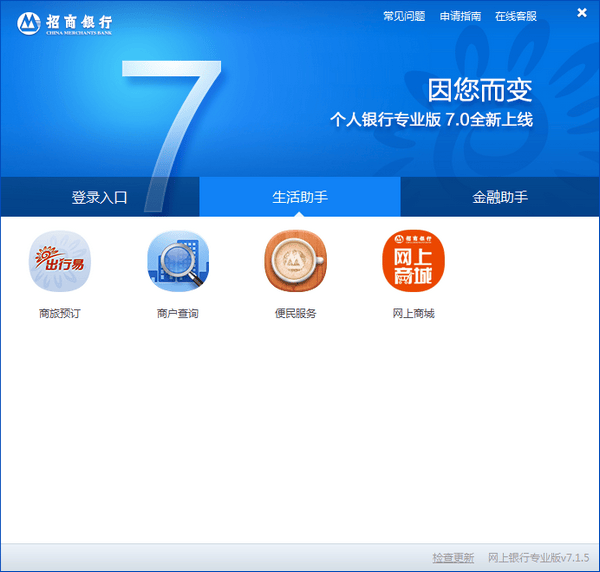Click the 个人银行专业版 7.0全新上线 banner text
The image size is (600, 572).
(431, 120)
